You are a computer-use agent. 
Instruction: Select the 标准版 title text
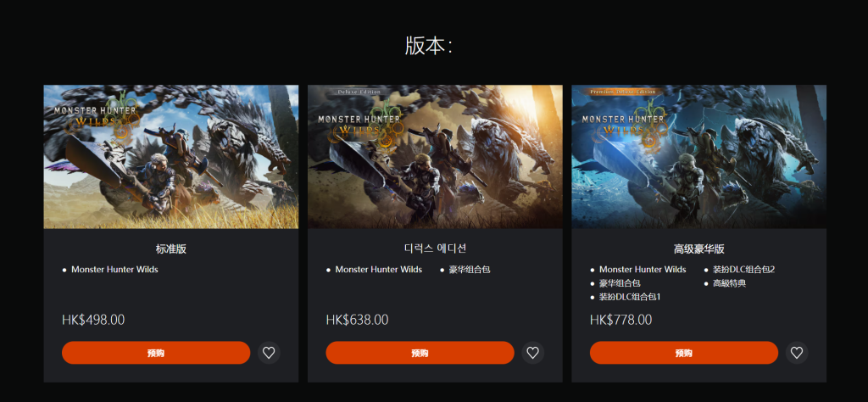pyautogui.click(x=171, y=248)
